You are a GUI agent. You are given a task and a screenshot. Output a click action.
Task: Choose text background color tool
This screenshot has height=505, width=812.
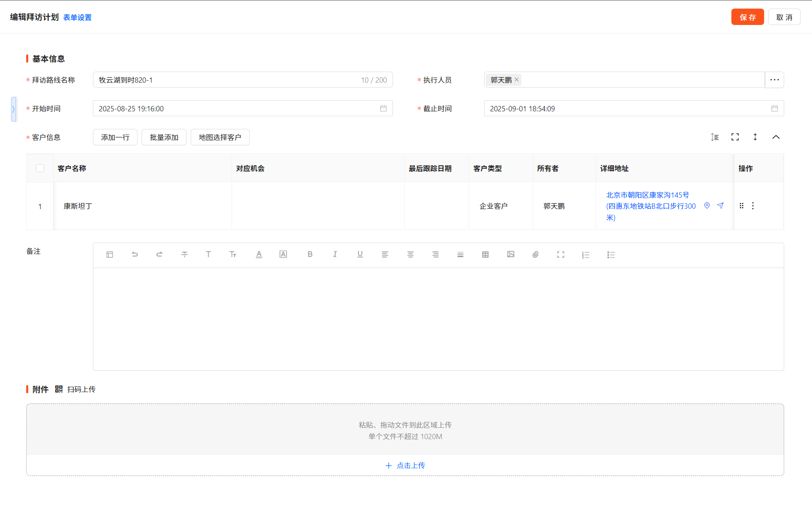283,255
